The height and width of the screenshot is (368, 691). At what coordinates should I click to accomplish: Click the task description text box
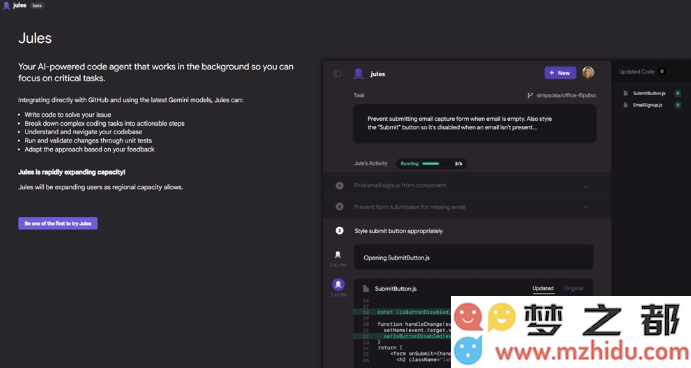pos(475,123)
